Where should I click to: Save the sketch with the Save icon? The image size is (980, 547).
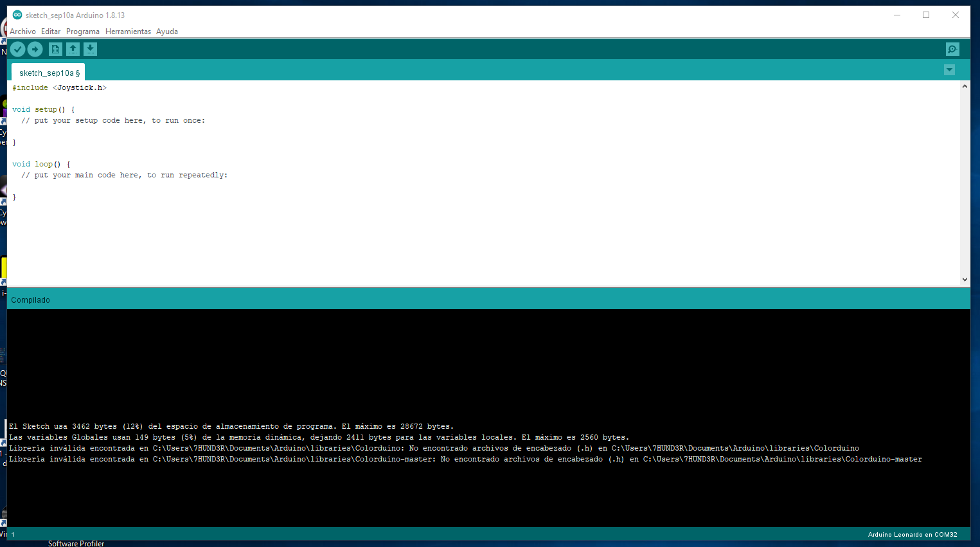(x=91, y=49)
